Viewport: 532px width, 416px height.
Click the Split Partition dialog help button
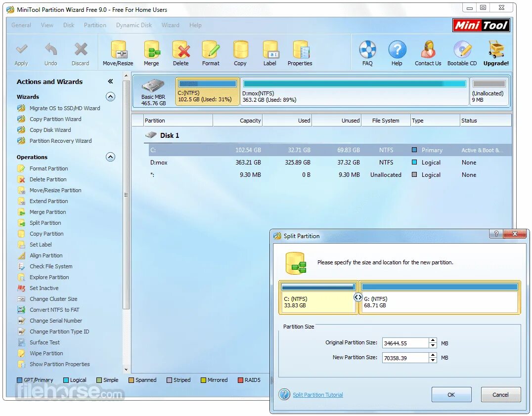[x=496, y=234]
